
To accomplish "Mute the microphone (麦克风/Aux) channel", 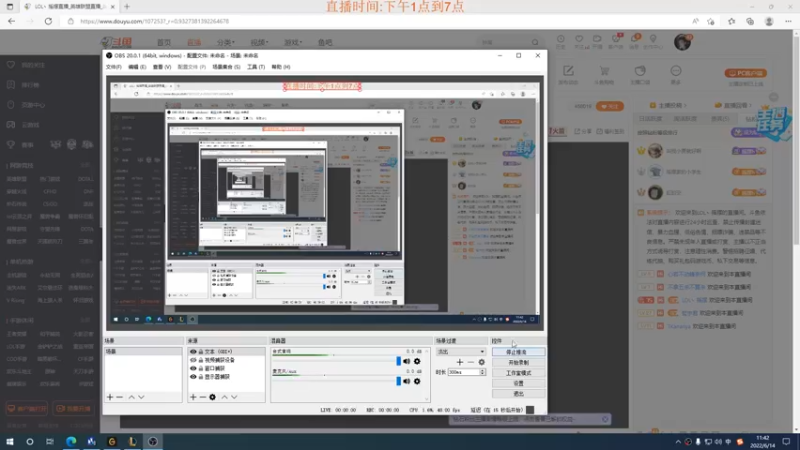I will (407, 381).
